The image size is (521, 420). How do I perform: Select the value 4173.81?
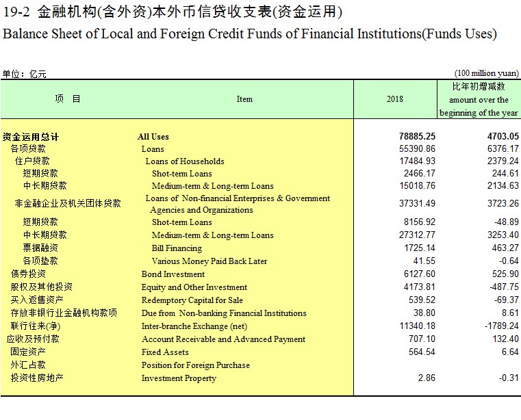419,287
